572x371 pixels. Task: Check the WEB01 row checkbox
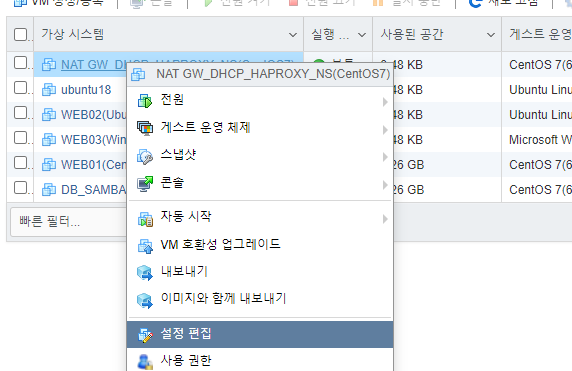(20, 163)
